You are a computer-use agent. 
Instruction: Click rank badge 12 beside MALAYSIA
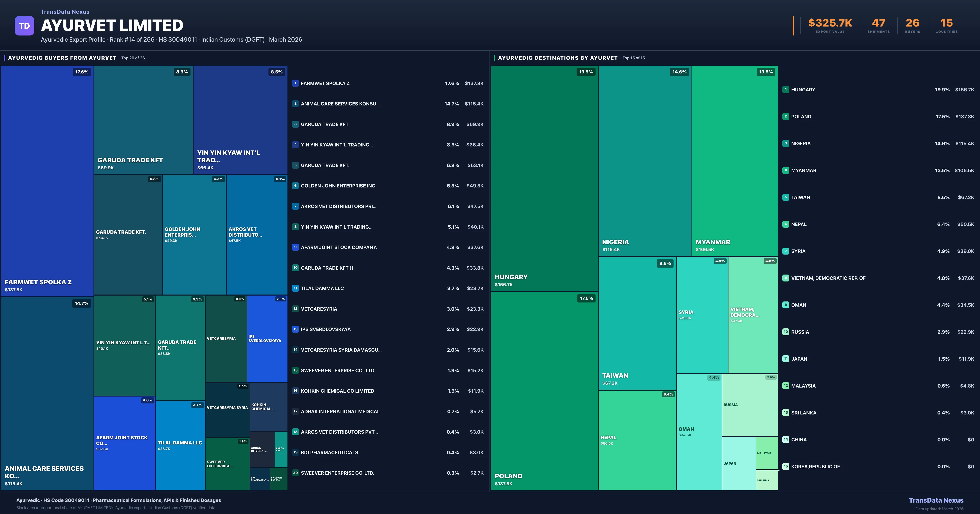(x=786, y=385)
